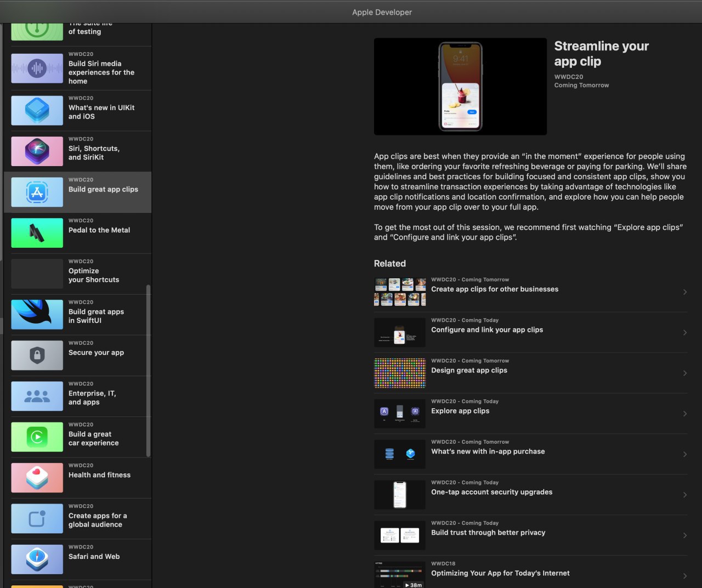Open chevron for What's new with in-app purchase

[685, 454]
